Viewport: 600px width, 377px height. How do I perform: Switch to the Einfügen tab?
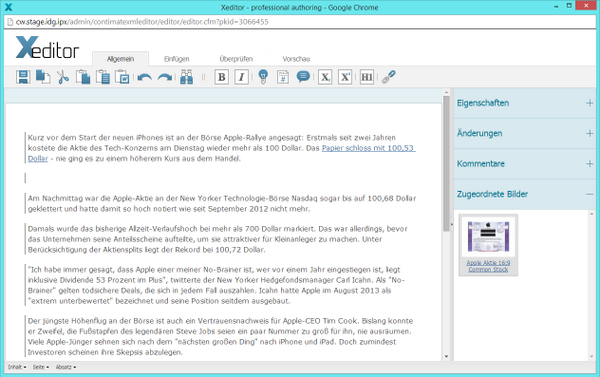pyautogui.click(x=176, y=59)
